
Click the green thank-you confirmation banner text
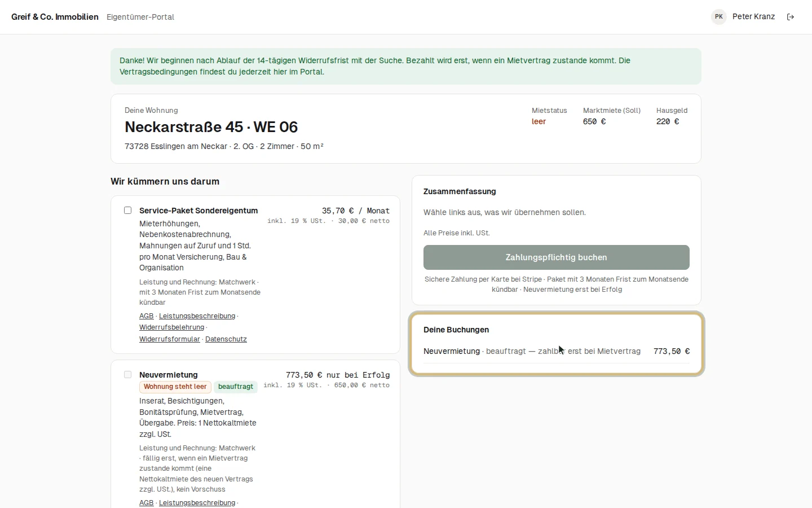pos(375,66)
